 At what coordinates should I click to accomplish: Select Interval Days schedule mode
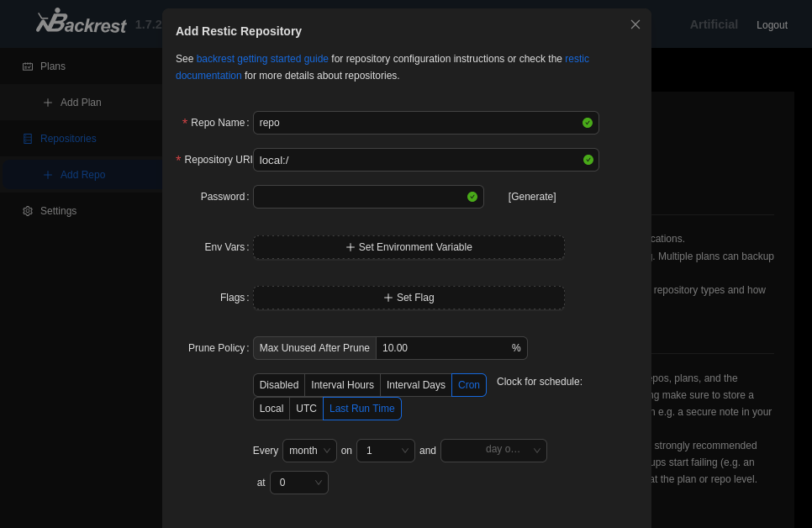tap(415, 385)
